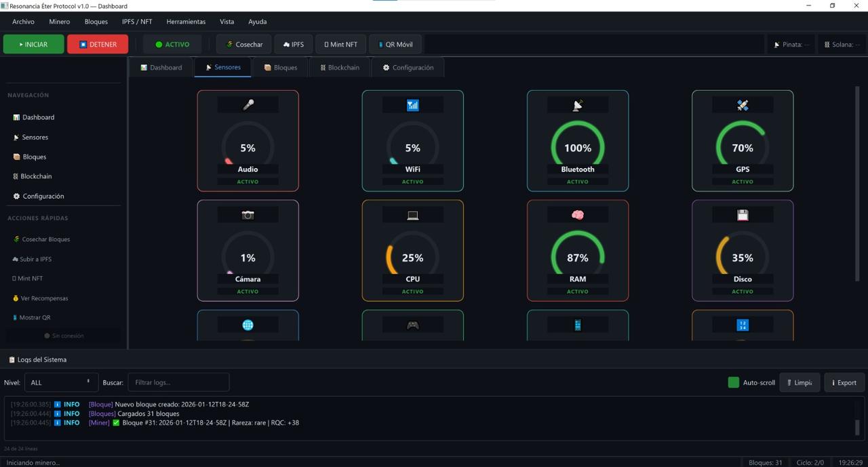Click the globe icon on the bottom sensor card

(248, 325)
